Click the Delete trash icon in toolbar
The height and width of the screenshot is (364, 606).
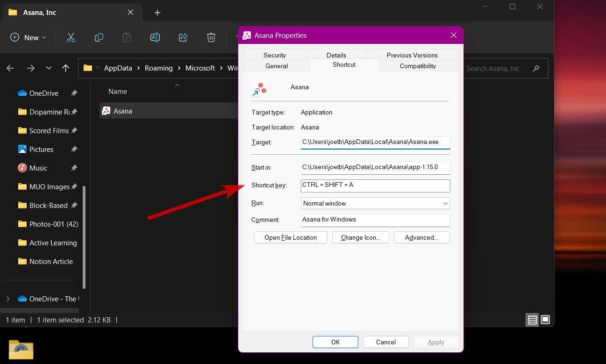click(x=211, y=37)
